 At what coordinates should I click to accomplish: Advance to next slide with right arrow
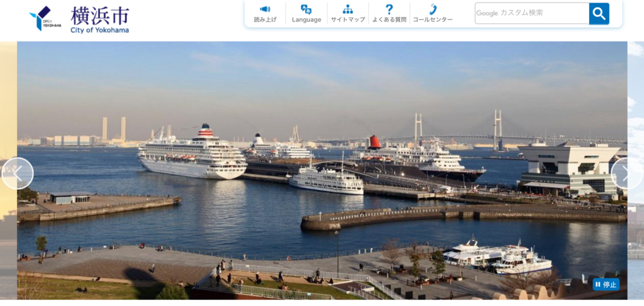click(x=627, y=173)
